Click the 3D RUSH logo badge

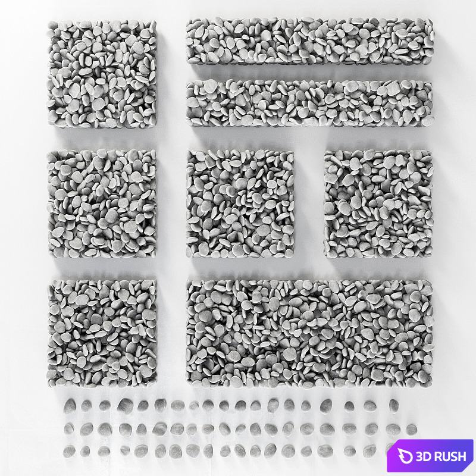pos(430,456)
